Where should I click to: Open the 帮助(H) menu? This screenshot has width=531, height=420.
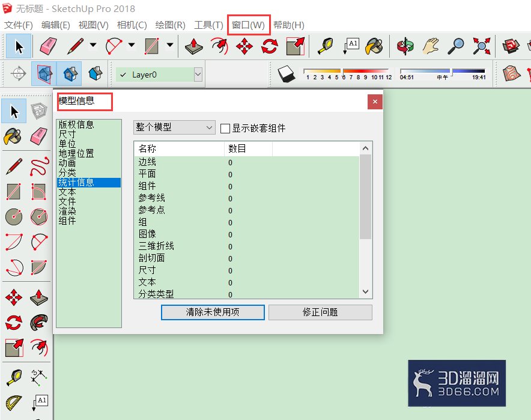289,25
